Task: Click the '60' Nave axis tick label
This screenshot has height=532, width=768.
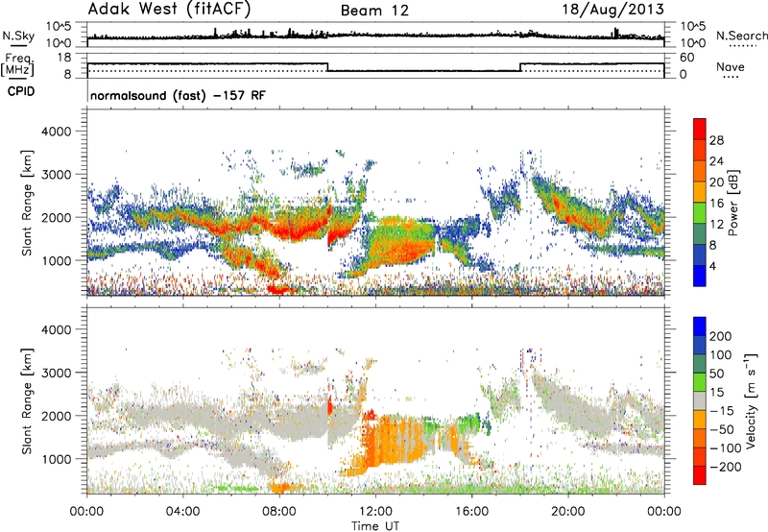Action: [686, 58]
